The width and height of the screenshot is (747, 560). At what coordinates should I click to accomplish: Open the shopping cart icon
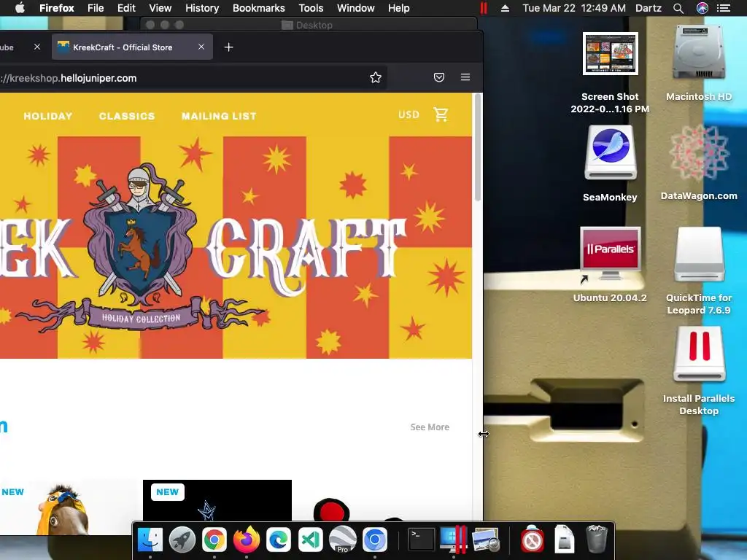tap(441, 114)
